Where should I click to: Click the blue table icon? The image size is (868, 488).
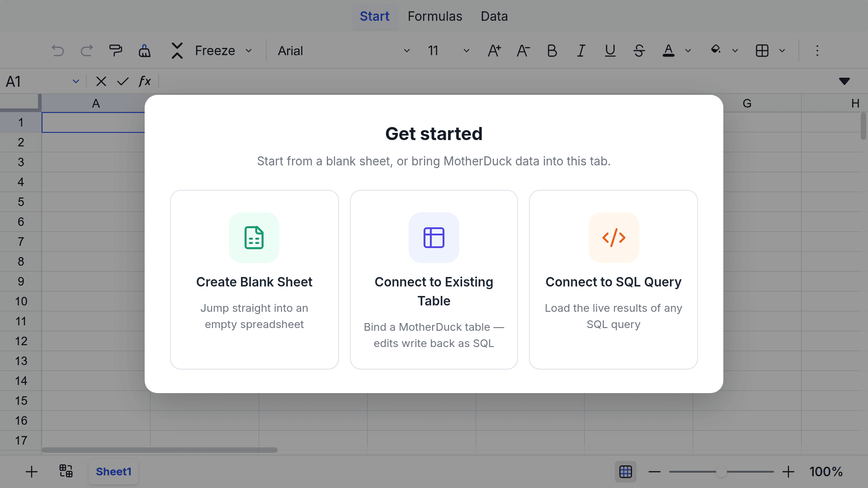coord(434,238)
